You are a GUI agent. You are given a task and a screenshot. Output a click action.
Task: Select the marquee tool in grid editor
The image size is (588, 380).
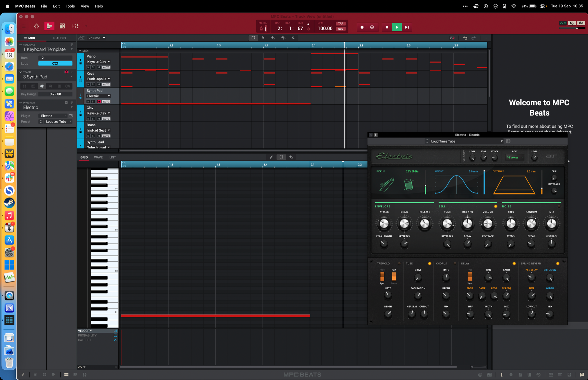click(281, 157)
